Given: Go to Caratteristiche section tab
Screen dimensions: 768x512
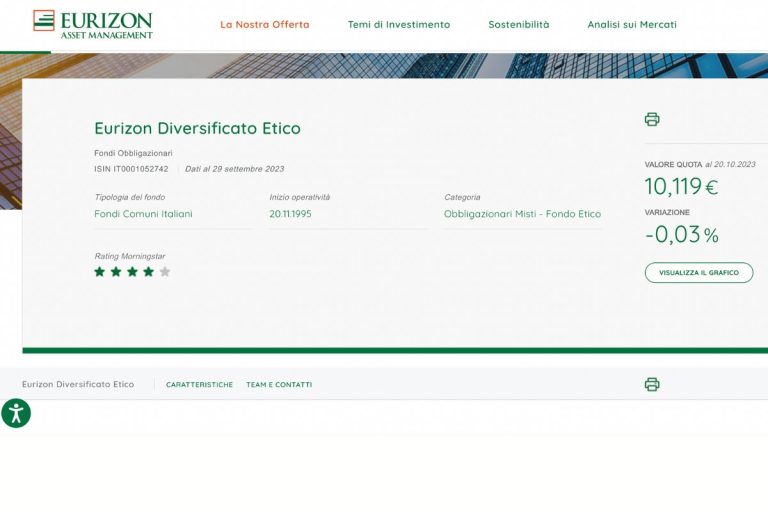Looking at the screenshot, I should pos(199,385).
